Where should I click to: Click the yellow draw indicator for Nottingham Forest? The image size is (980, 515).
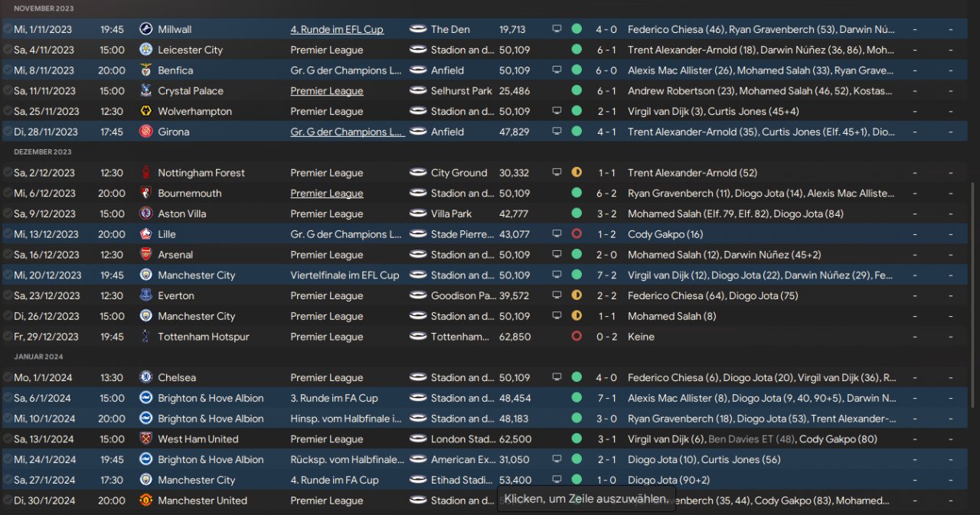tap(577, 173)
